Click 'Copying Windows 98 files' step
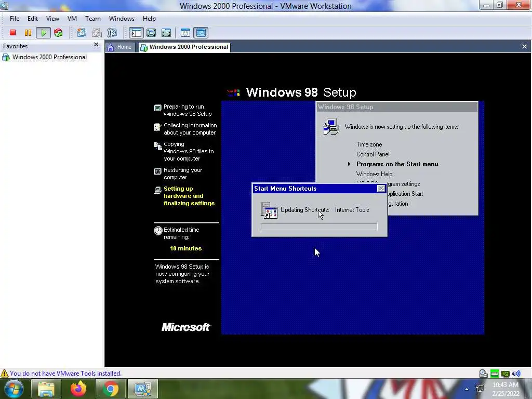Viewport: 532px width, 399px height. tap(189, 151)
